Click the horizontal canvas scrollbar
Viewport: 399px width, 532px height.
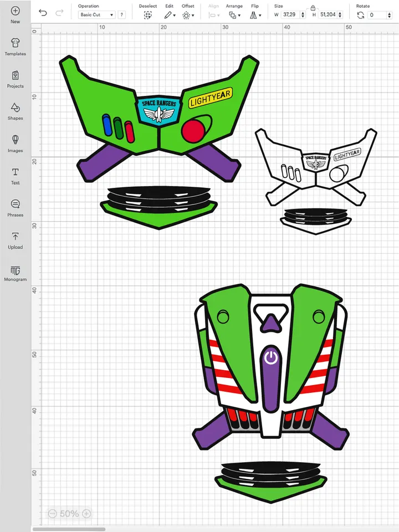click(69, 529)
